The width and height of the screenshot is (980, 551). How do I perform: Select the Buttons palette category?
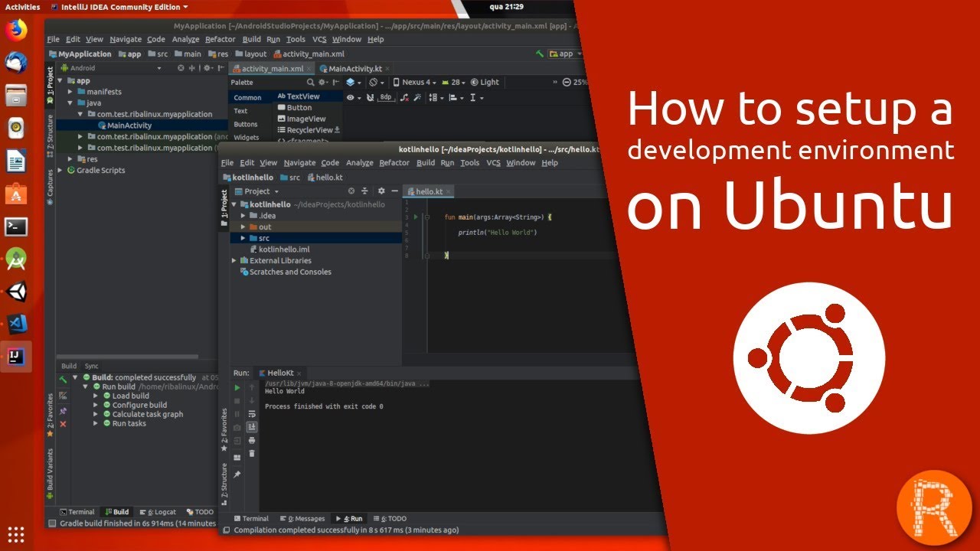(246, 125)
